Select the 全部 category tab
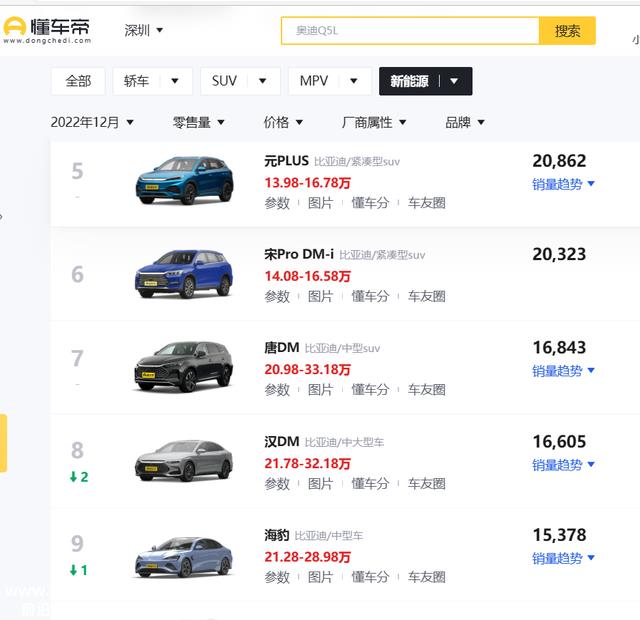 (78, 81)
